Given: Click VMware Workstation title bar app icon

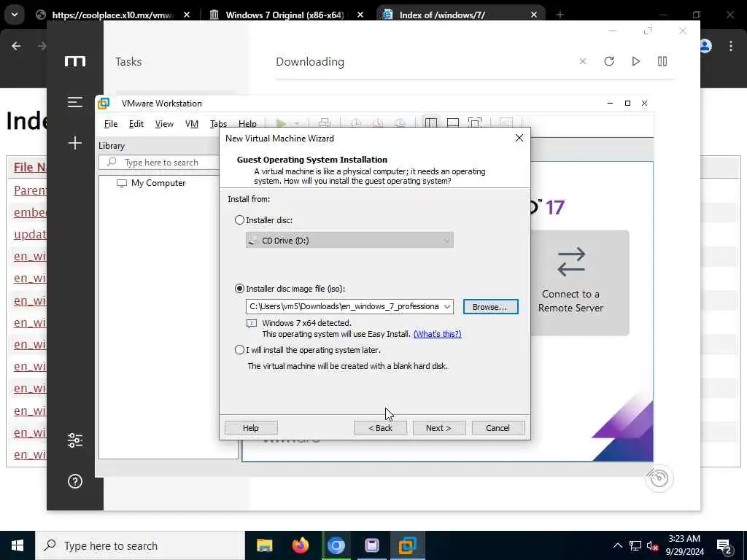Looking at the screenshot, I should click(x=104, y=104).
